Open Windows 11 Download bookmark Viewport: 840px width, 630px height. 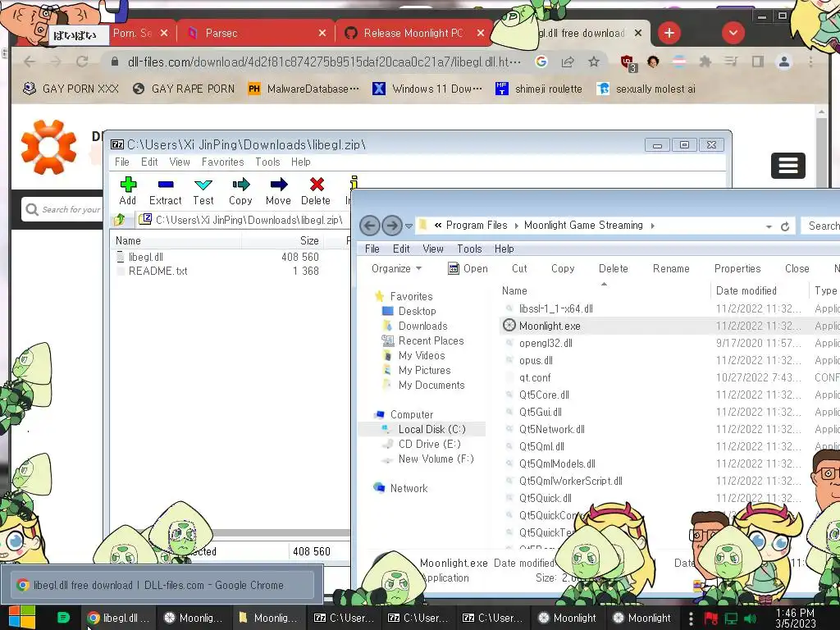pyautogui.click(x=427, y=89)
